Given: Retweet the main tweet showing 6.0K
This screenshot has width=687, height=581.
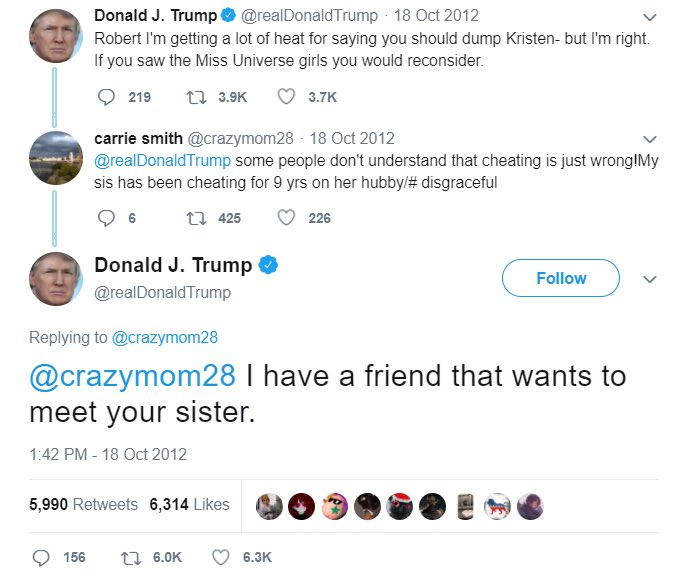Looking at the screenshot, I should point(131,558).
